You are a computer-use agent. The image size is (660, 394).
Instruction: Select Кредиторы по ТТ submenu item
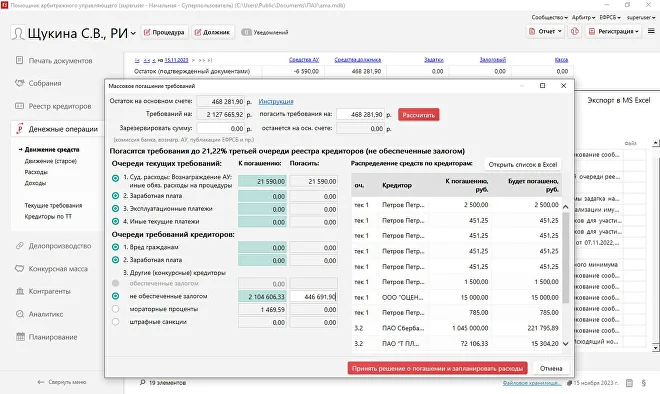pos(48,216)
